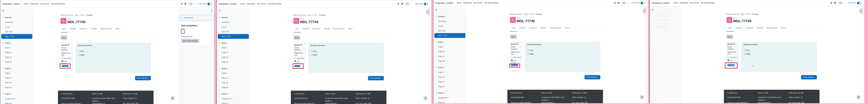Open More dropdown in second screenshot
Viewport: 868px width, 104px height.
[351, 29]
